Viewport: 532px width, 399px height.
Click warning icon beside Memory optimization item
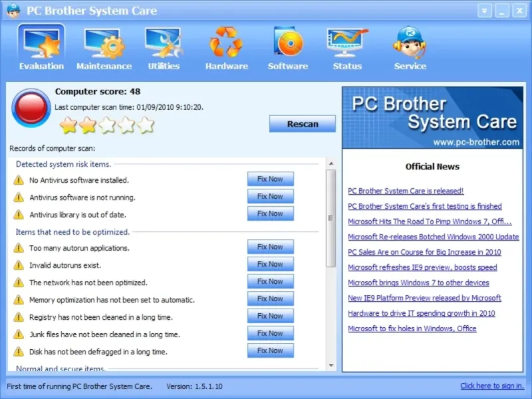[x=19, y=300]
